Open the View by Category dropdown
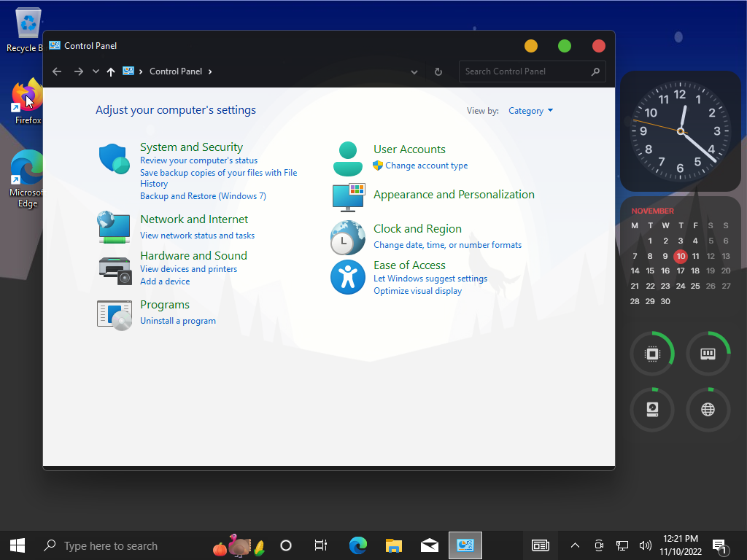This screenshot has width=747, height=560. [x=530, y=111]
